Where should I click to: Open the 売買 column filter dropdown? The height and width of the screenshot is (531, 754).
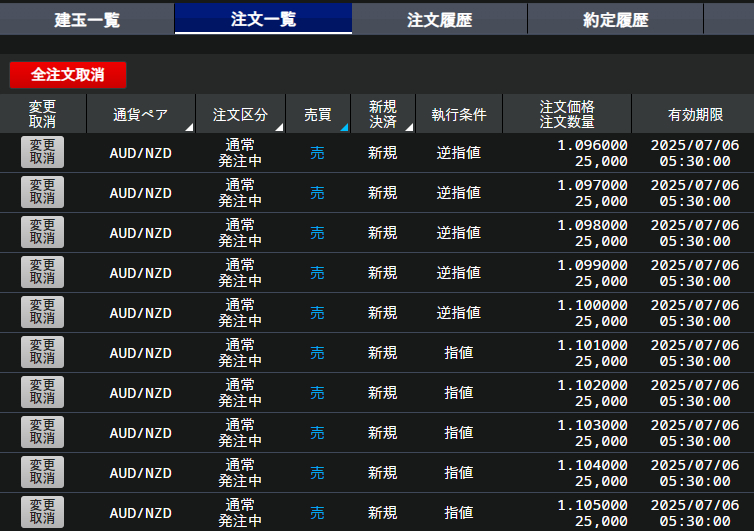pos(344,127)
